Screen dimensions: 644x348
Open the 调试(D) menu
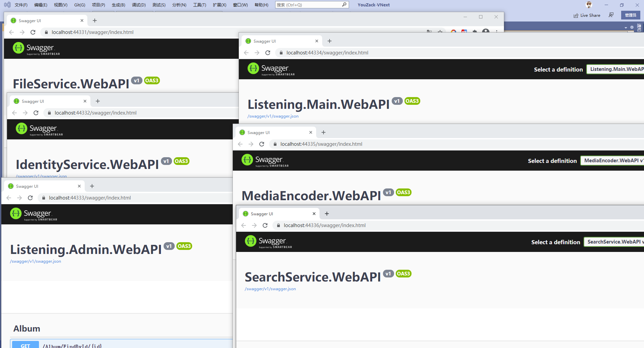tap(139, 5)
